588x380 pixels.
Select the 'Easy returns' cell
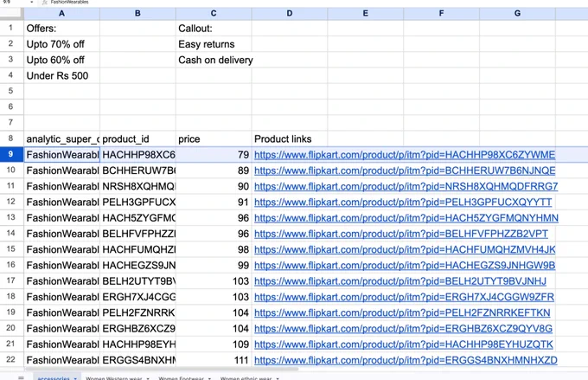point(214,44)
